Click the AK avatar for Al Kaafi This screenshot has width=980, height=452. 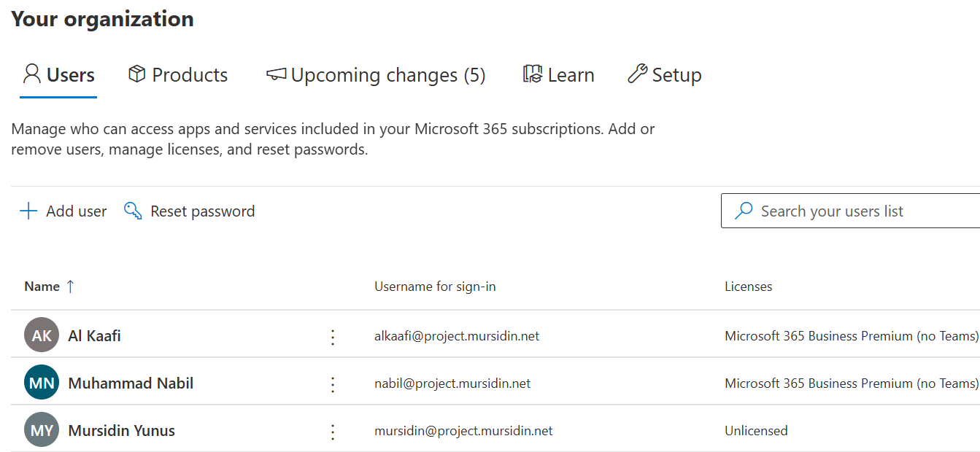(42, 335)
